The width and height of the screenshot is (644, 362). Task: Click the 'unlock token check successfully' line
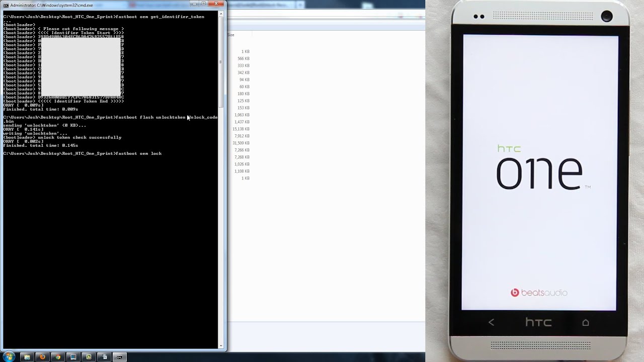[62, 137]
